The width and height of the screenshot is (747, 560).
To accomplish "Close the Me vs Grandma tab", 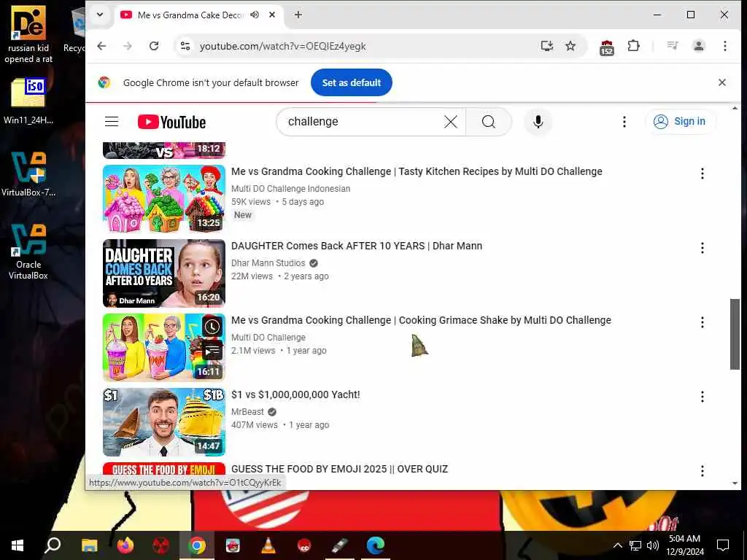I will click(x=272, y=15).
